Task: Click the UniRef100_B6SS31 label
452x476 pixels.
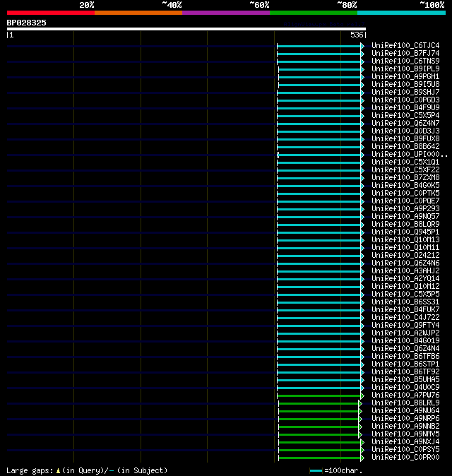Action: [405, 302]
